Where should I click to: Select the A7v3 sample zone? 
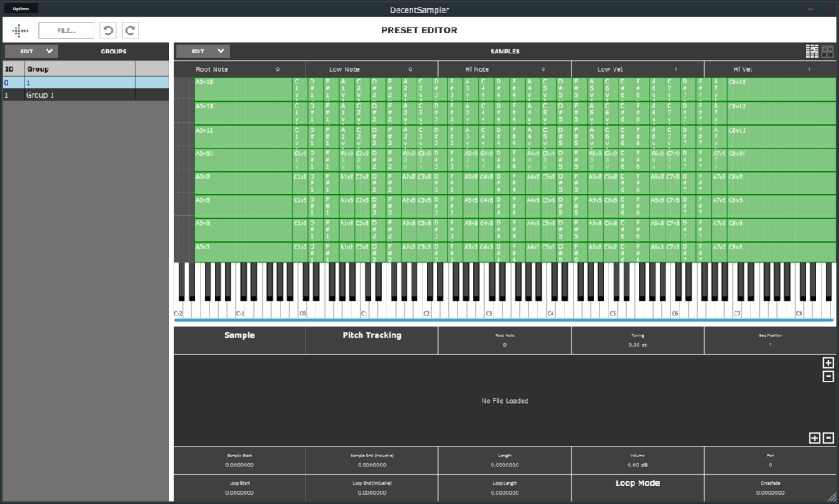click(719, 229)
